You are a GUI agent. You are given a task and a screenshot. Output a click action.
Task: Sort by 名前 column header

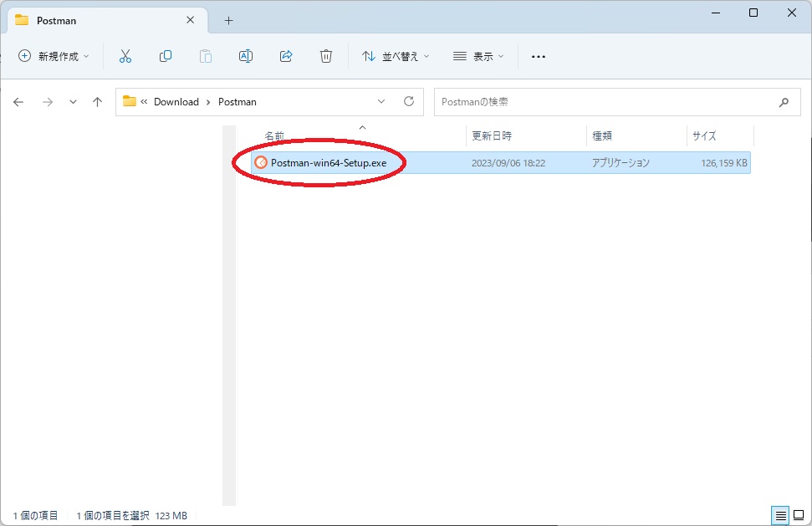(274, 136)
